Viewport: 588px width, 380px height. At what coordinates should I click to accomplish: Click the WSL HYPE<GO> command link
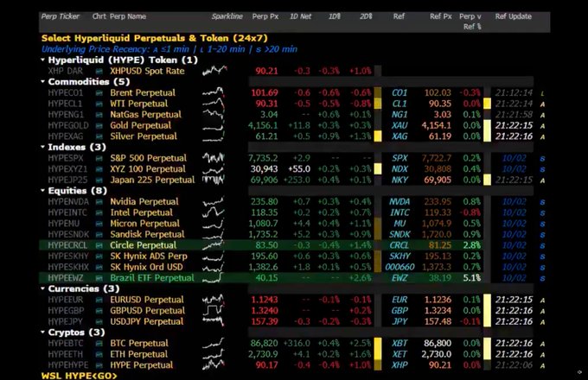[x=80, y=376]
